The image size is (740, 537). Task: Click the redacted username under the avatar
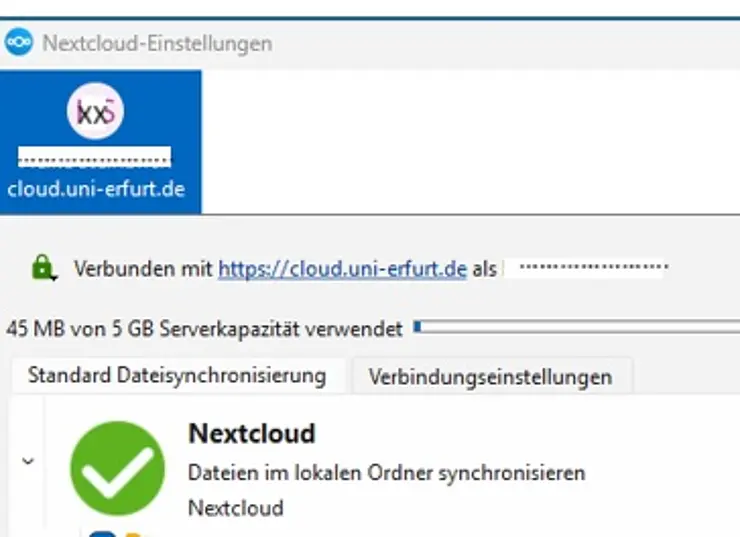point(96,157)
